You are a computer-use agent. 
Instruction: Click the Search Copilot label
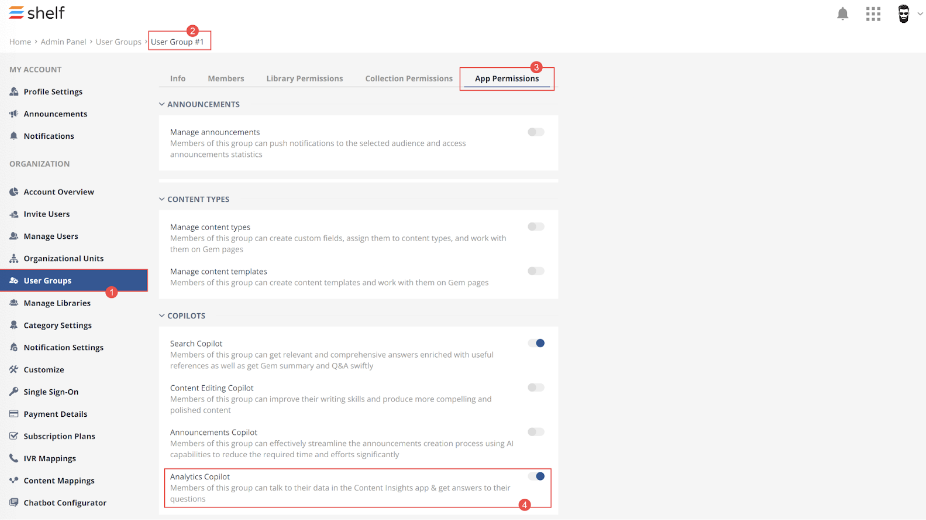tap(196, 344)
